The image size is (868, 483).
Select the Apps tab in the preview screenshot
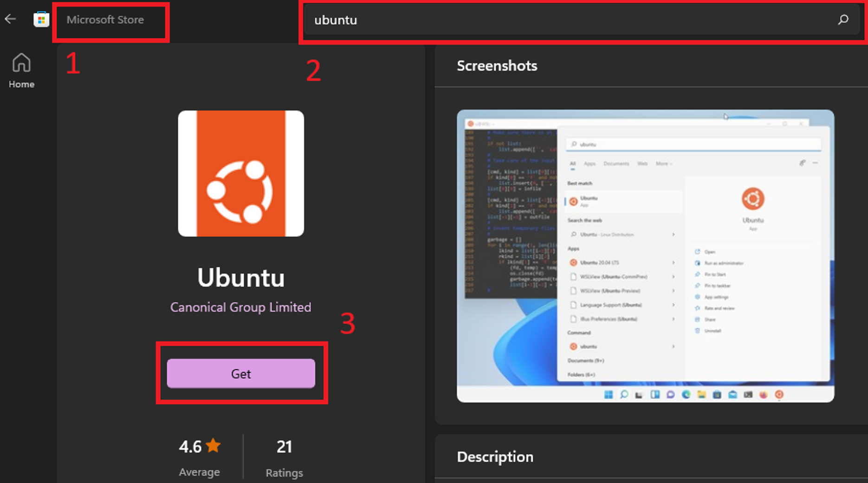click(x=589, y=163)
